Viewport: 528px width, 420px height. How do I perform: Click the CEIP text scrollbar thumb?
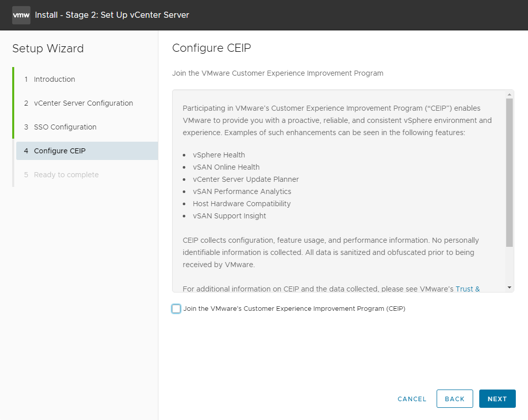tap(509, 173)
